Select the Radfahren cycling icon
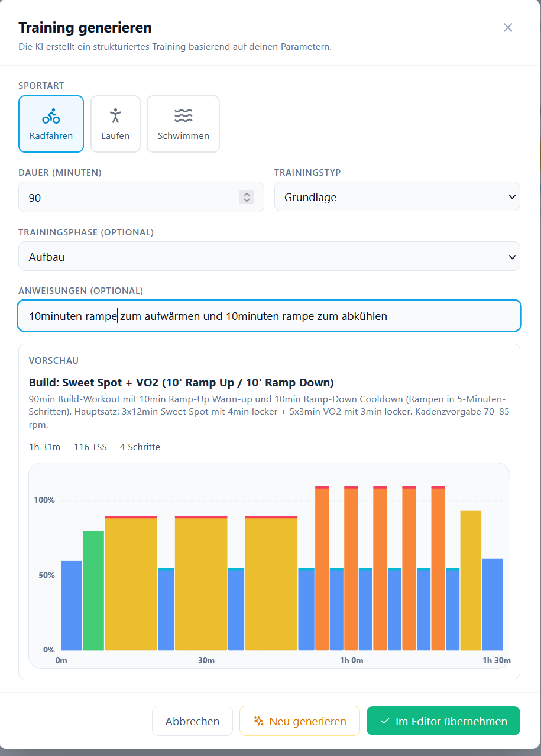The image size is (541, 756). pos(51,115)
